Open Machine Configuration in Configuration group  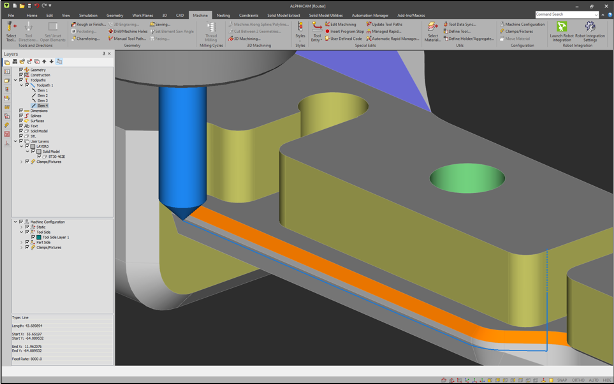522,24
